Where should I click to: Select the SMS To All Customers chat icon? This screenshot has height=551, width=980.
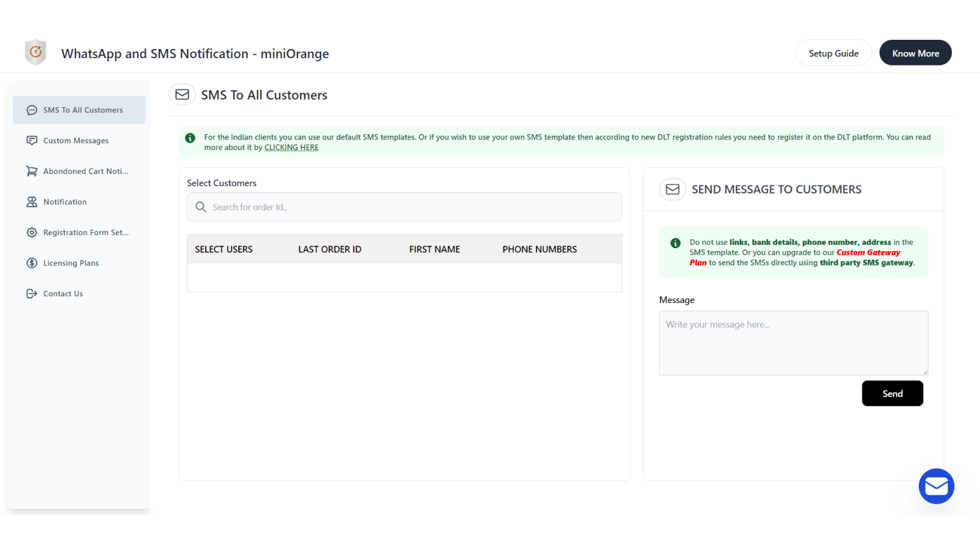point(31,110)
